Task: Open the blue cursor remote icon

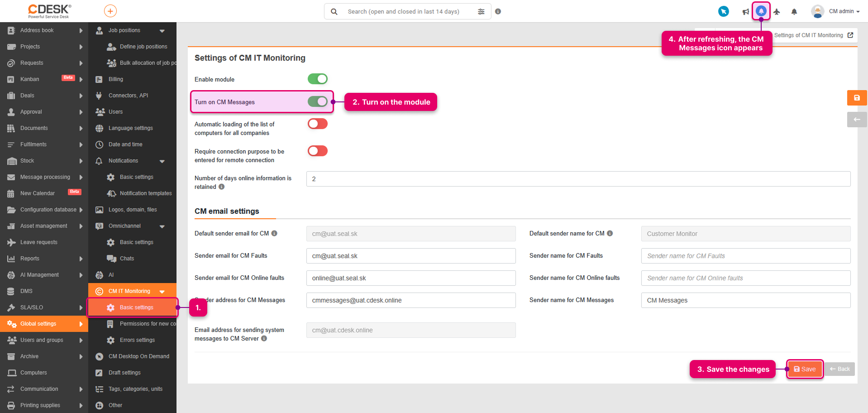Action: [x=724, y=11]
